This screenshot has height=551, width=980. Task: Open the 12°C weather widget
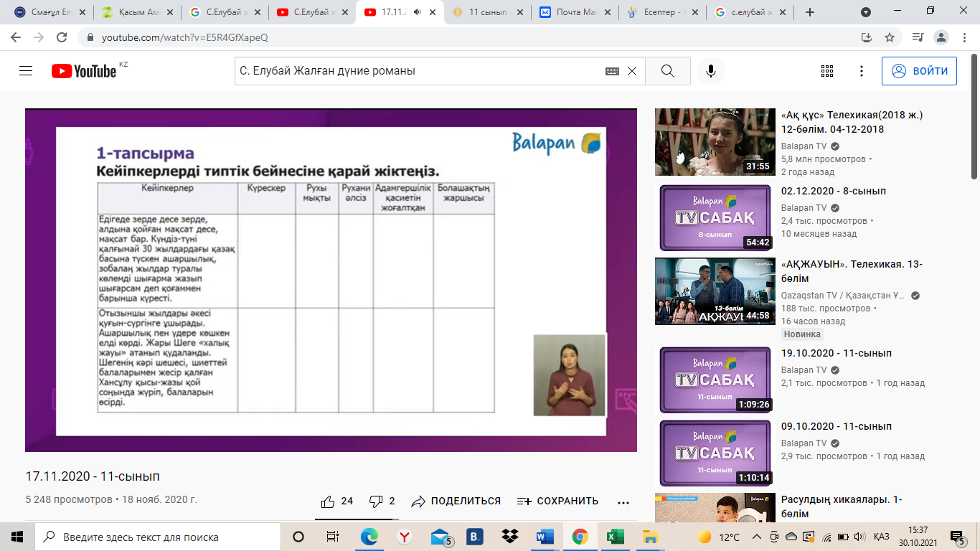(x=720, y=537)
